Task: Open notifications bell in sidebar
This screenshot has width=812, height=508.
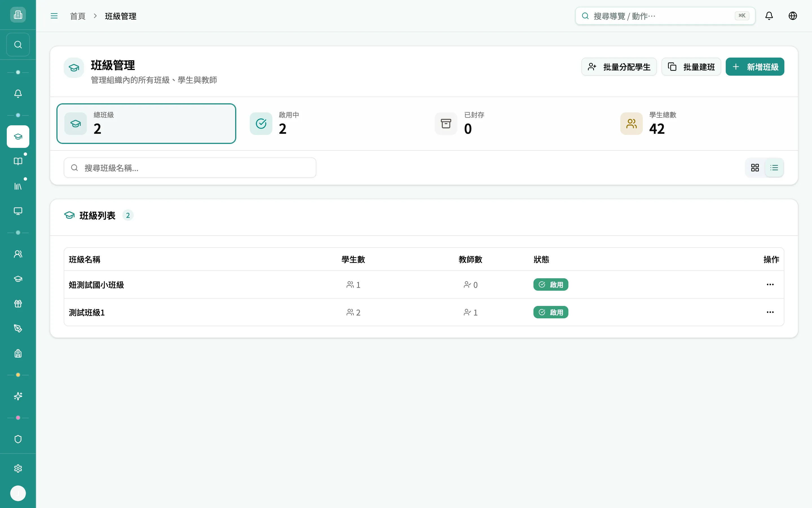Action: (x=18, y=94)
